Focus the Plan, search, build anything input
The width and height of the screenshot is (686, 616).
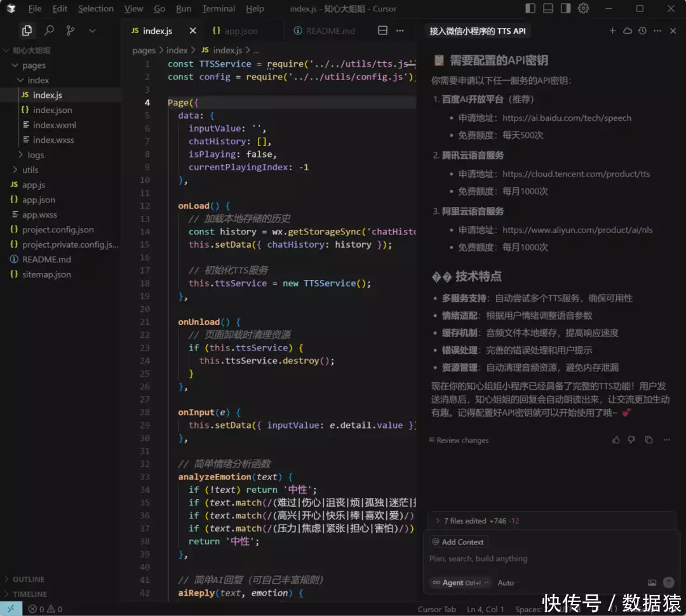[551, 559]
